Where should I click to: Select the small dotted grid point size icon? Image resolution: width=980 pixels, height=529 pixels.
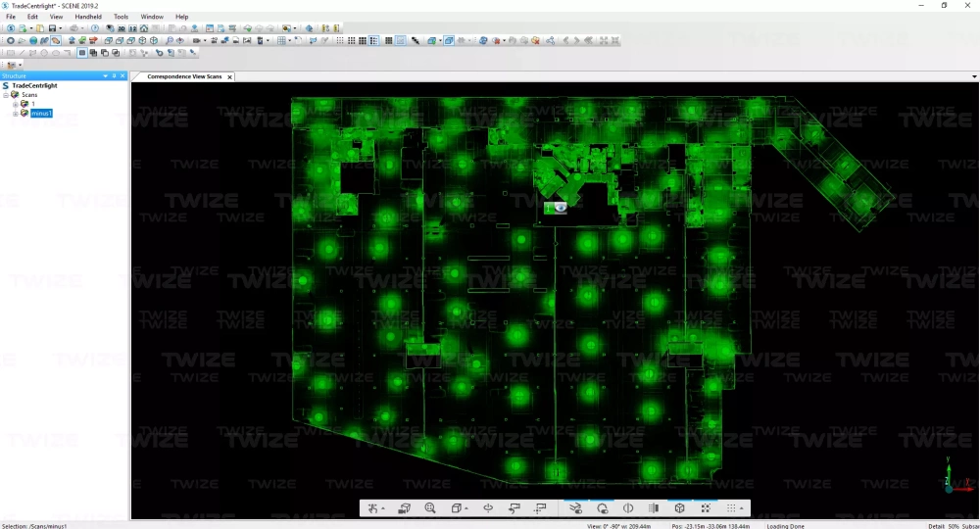tap(340, 40)
